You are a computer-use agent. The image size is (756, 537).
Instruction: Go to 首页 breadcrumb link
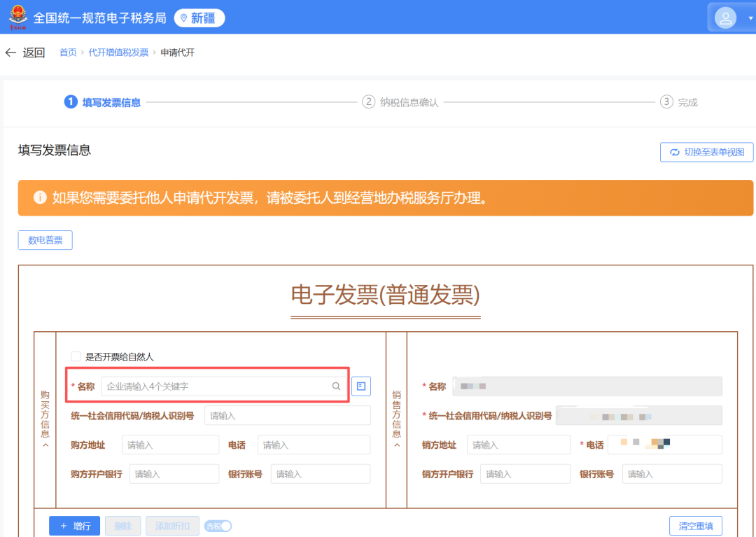click(67, 53)
